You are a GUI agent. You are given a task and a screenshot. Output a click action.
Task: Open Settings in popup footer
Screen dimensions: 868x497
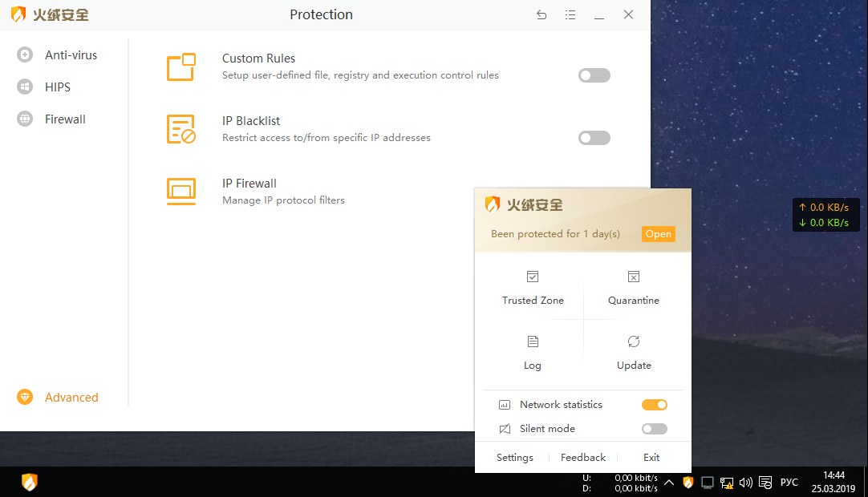coord(515,458)
